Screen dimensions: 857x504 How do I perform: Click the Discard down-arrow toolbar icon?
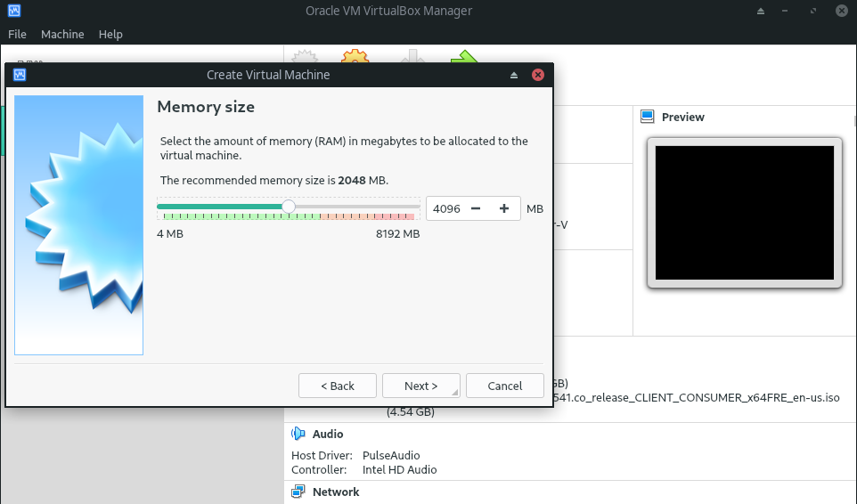point(410,56)
